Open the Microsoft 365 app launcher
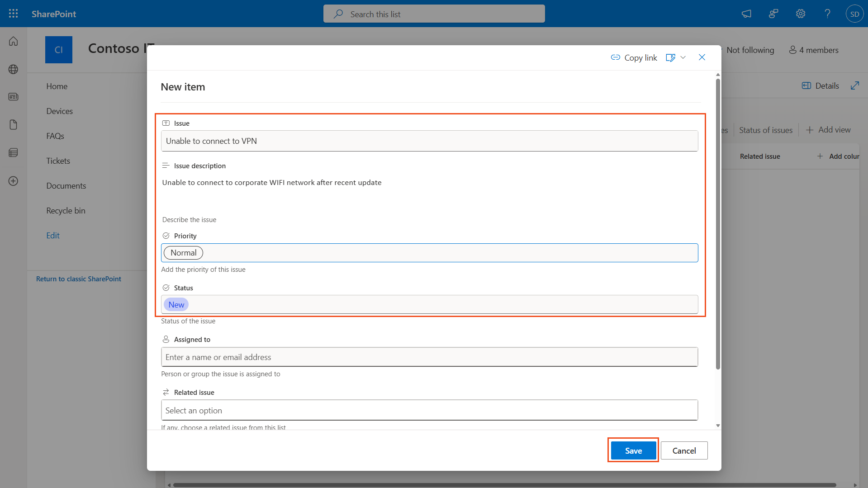Screen dimensions: 868x488 (13, 13)
